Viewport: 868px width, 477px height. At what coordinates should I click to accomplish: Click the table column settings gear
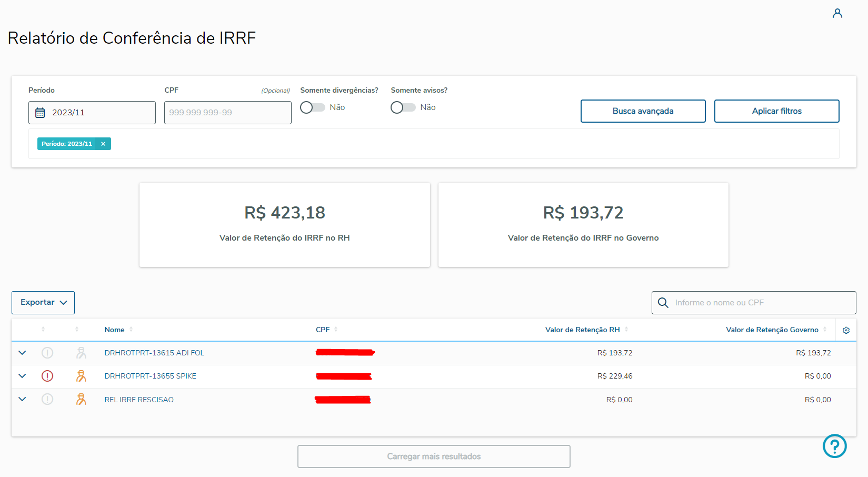click(x=846, y=330)
